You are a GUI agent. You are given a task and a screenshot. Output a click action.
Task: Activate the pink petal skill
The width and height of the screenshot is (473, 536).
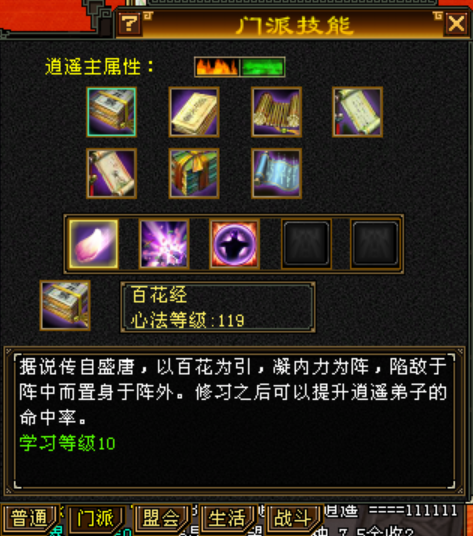point(94,244)
